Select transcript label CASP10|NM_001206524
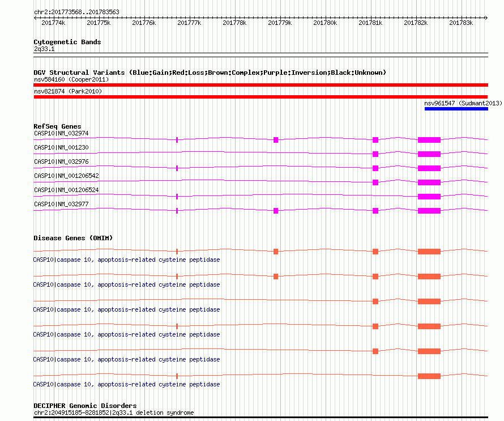504x421 pixels. coord(66,190)
